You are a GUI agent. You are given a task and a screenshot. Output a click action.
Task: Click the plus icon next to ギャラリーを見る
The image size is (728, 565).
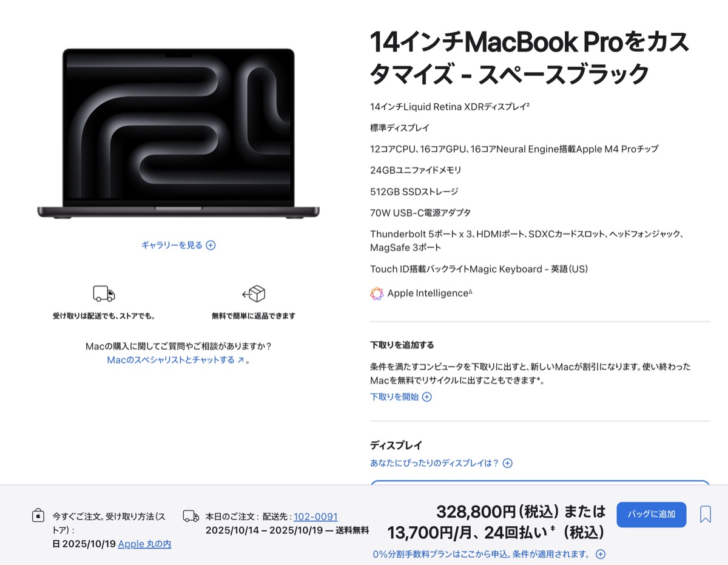click(x=211, y=245)
